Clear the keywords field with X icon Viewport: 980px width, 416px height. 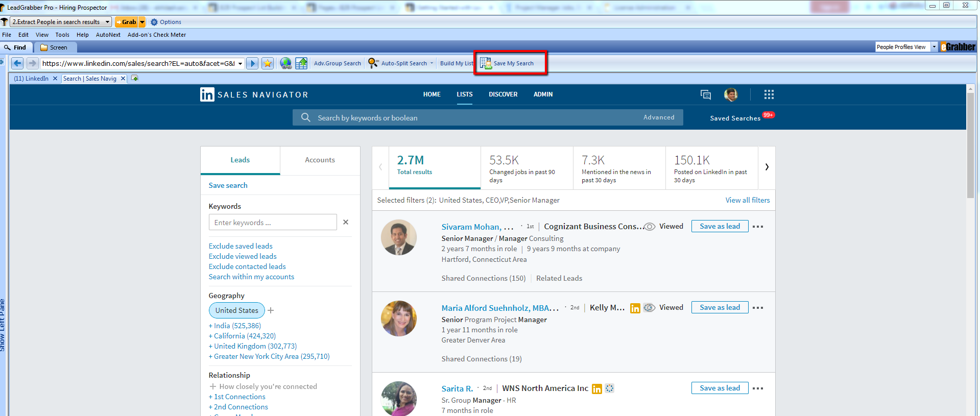(x=346, y=222)
